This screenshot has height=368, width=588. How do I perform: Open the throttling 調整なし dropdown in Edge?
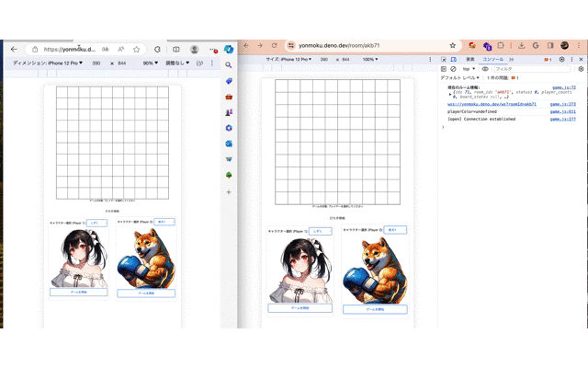[177, 63]
